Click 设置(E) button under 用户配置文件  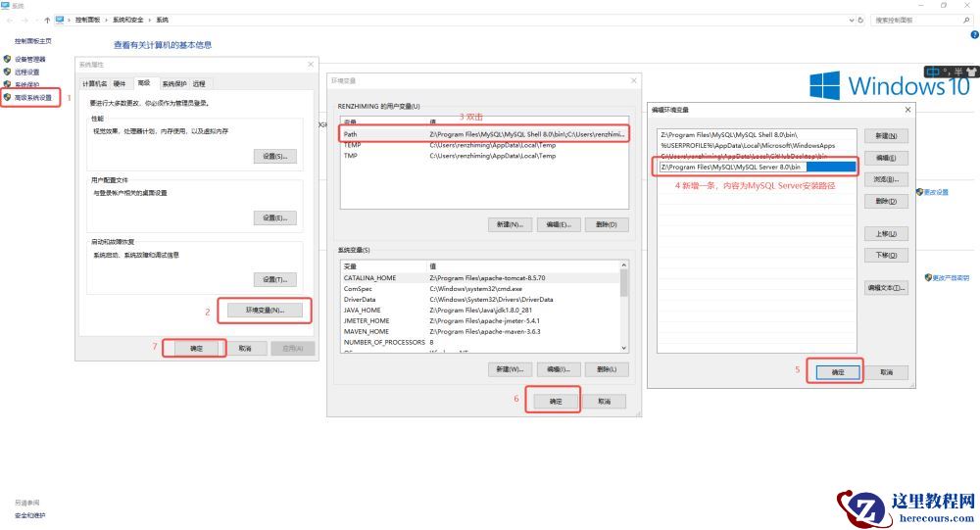(275, 217)
